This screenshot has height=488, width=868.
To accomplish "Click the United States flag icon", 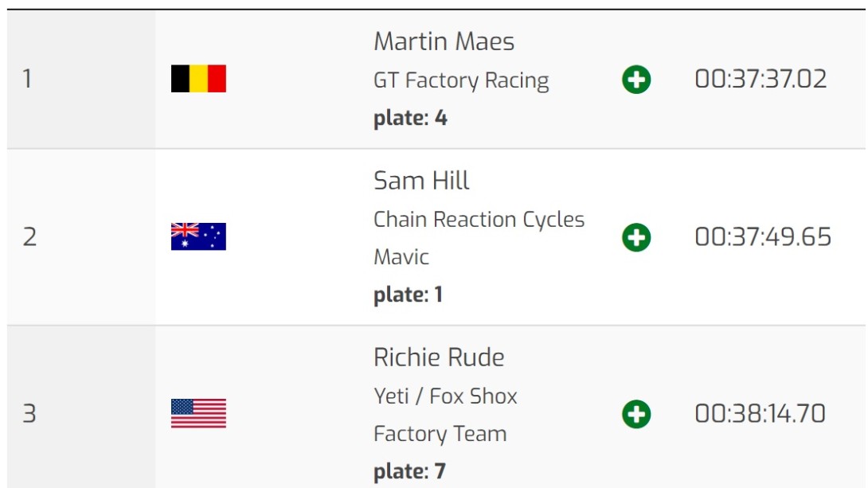I will coord(198,413).
